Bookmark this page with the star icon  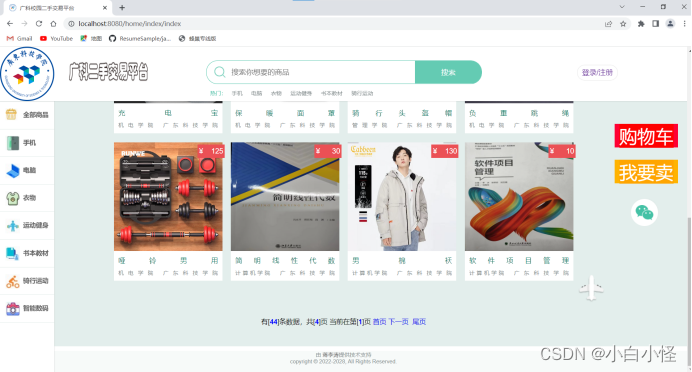[623, 24]
